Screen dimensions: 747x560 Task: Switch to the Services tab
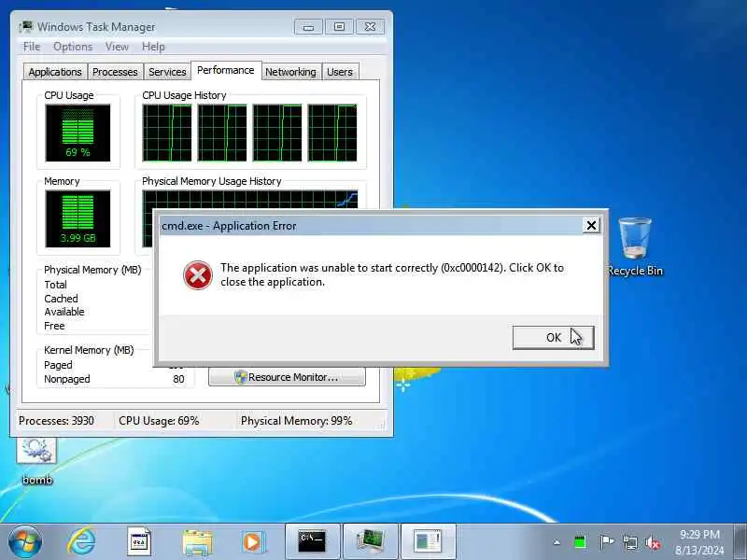click(167, 72)
